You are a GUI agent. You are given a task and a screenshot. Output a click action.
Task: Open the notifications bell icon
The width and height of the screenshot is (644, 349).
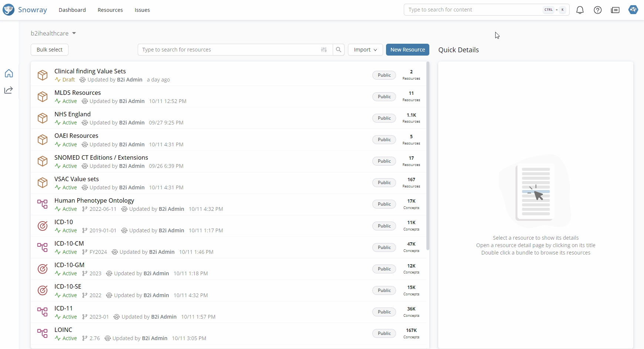pos(580,10)
